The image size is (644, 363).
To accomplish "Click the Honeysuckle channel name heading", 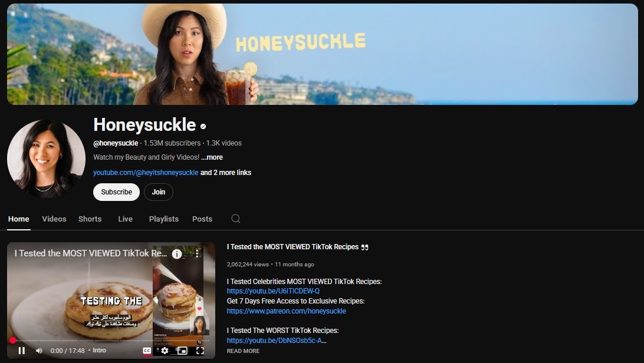I will click(x=144, y=125).
